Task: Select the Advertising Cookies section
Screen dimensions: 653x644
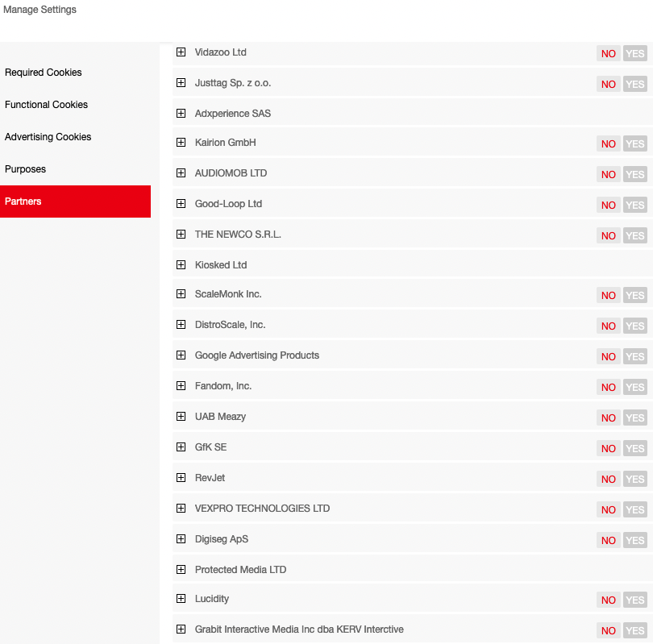Action: point(48,137)
